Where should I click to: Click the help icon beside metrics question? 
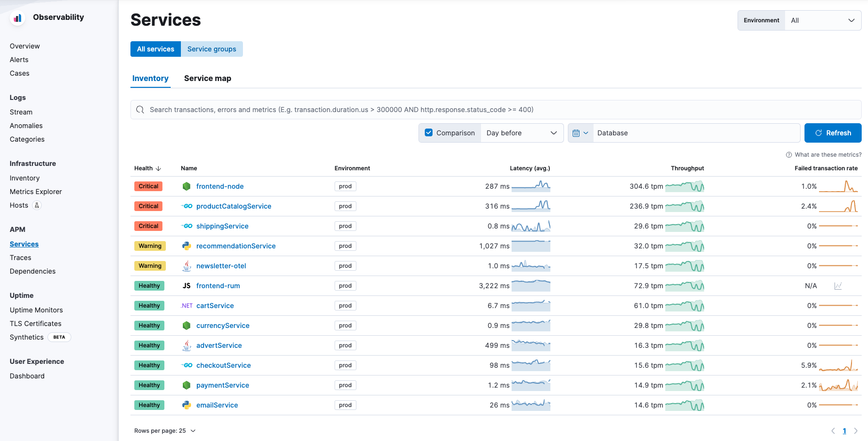(x=788, y=155)
